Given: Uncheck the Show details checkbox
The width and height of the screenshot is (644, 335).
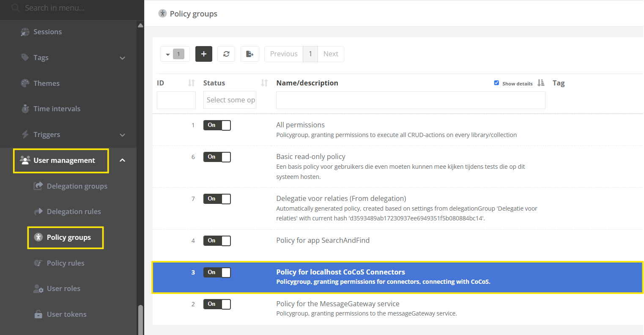Looking at the screenshot, I should tap(496, 83).
